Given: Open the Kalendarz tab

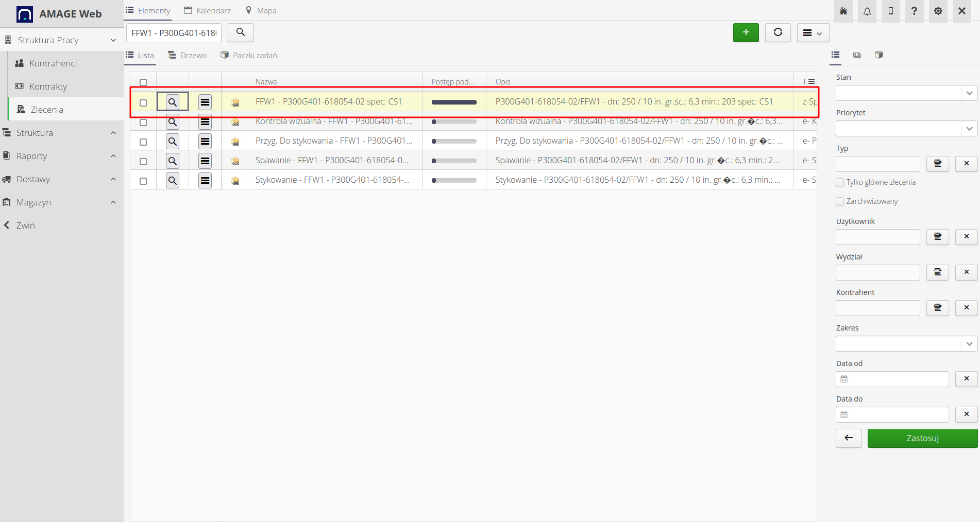Looking at the screenshot, I should (208, 10).
